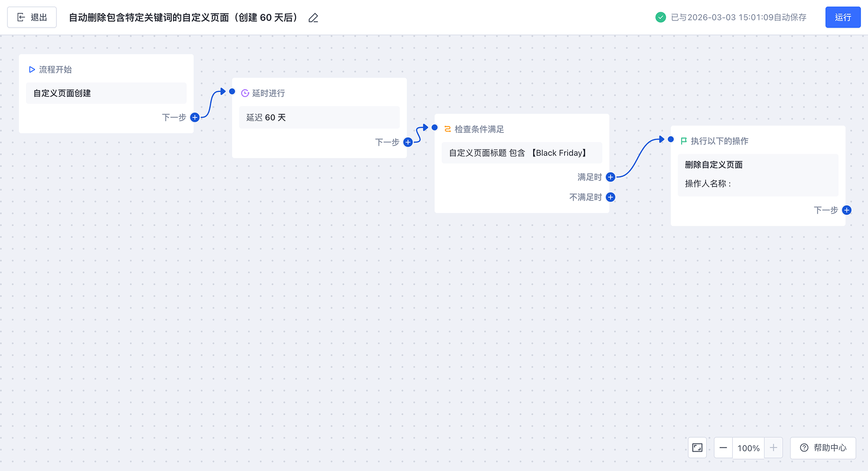Zoom in the canvas with plus

(774, 448)
